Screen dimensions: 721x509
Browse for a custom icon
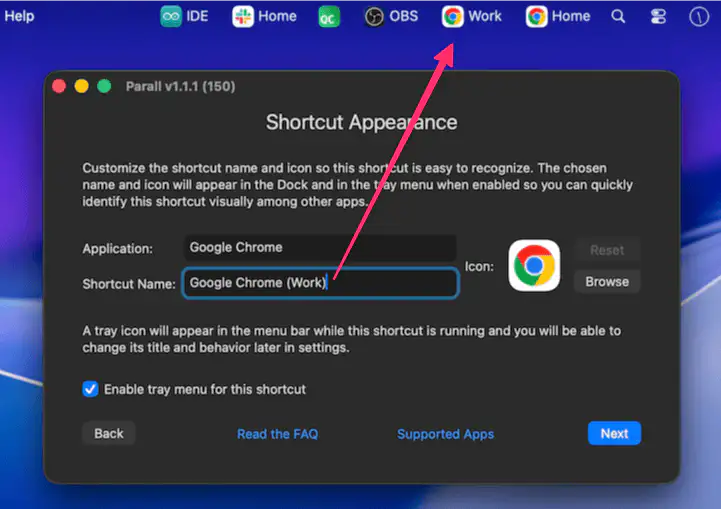click(x=607, y=282)
